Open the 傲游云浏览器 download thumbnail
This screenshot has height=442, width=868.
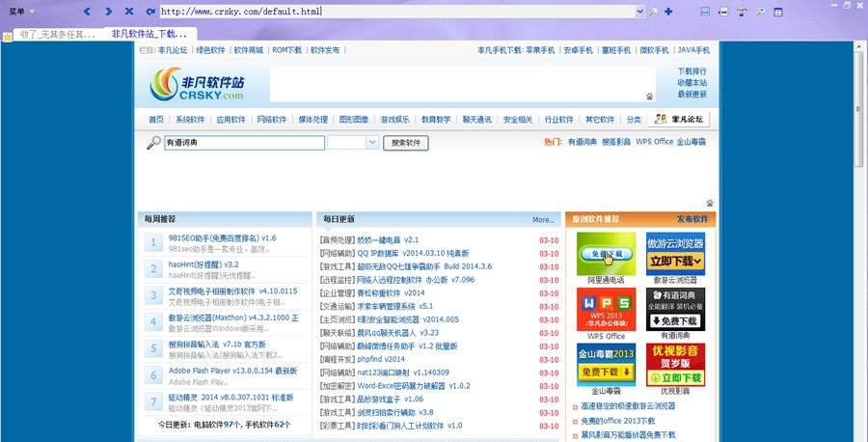tap(675, 253)
